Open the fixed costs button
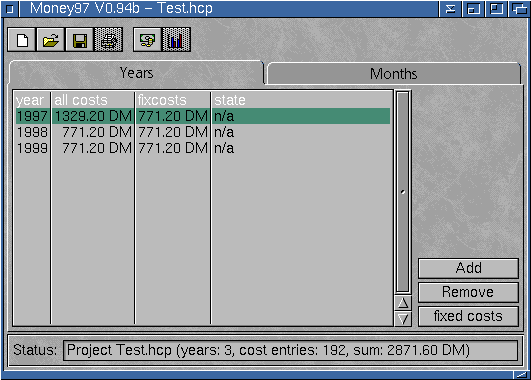This screenshot has height=380, width=531. click(468, 316)
